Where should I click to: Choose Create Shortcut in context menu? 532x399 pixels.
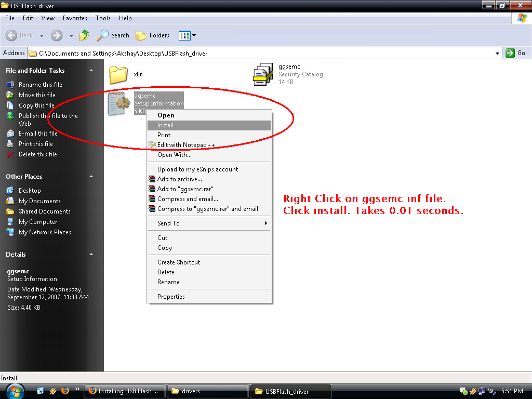(209, 262)
